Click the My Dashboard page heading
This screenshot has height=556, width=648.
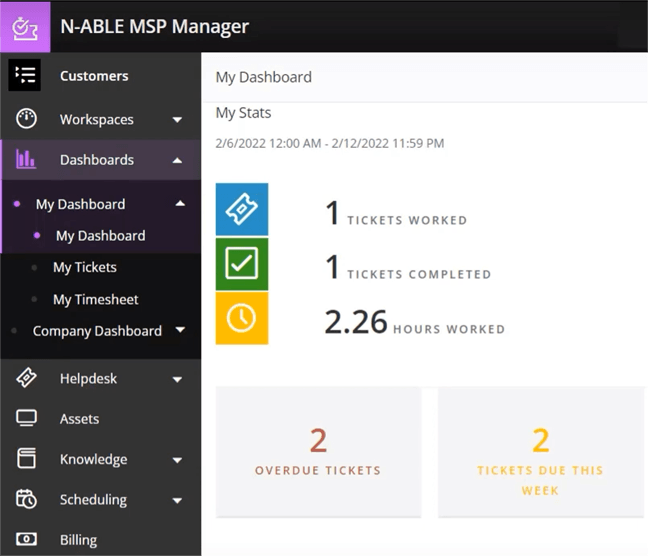[264, 77]
